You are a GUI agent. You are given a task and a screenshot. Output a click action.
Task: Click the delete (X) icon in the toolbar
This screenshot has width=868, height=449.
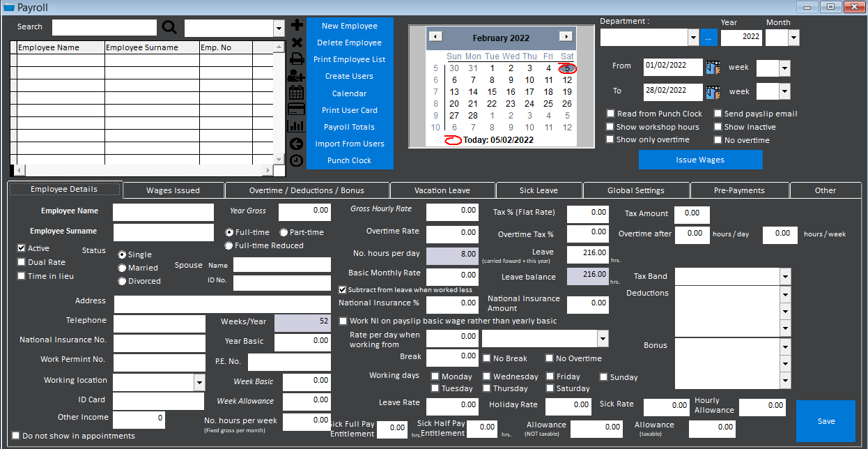point(296,42)
